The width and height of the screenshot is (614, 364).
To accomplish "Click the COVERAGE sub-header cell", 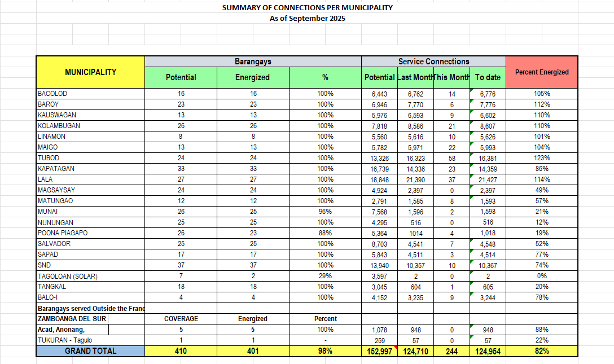I will [x=181, y=319].
